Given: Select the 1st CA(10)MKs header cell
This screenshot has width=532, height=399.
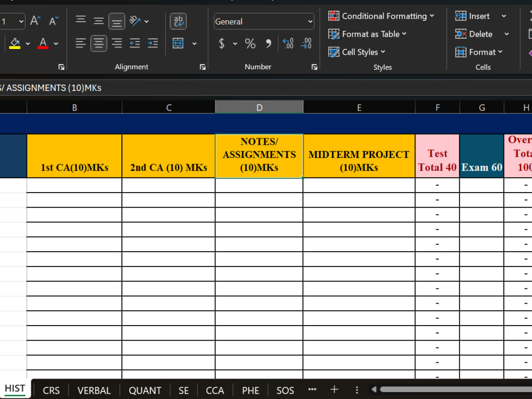Looking at the screenshot, I should pyautogui.click(x=74, y=156).
